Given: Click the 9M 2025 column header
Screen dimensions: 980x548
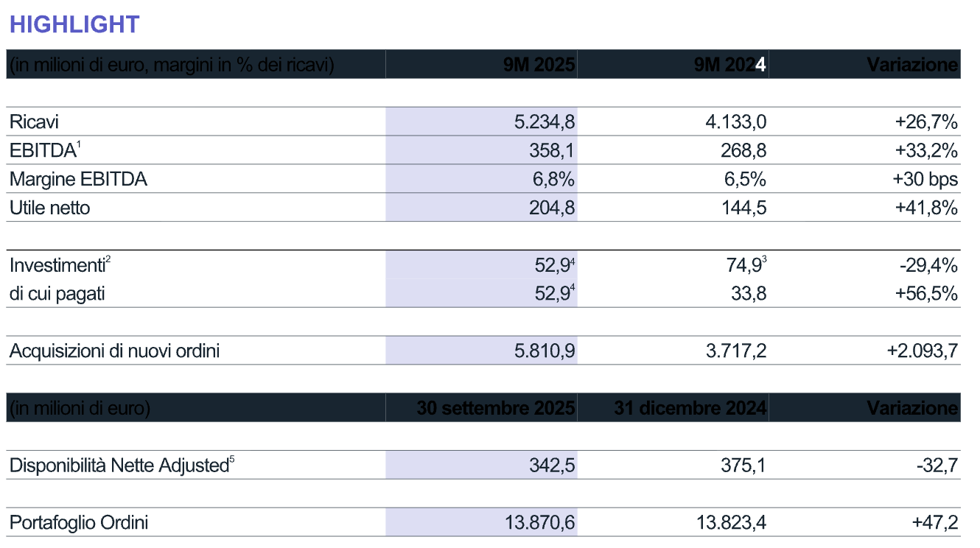Looking at the screenshot, I should click(539, 65).
